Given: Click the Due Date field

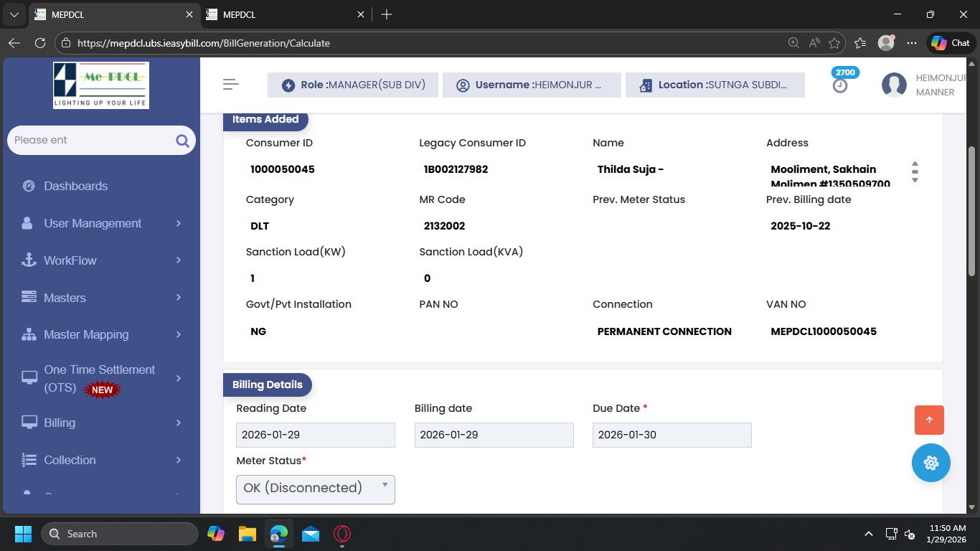Looking at the screenshot, I should coord(672,435).
